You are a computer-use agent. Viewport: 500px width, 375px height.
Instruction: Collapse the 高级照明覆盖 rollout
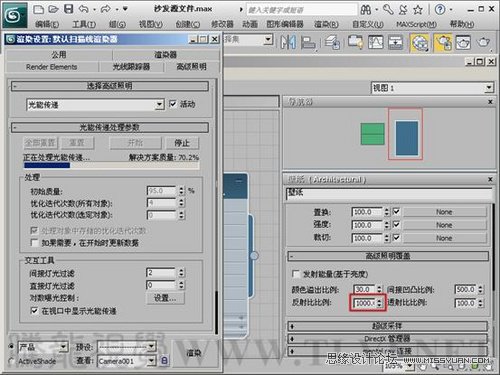(388, 256)
